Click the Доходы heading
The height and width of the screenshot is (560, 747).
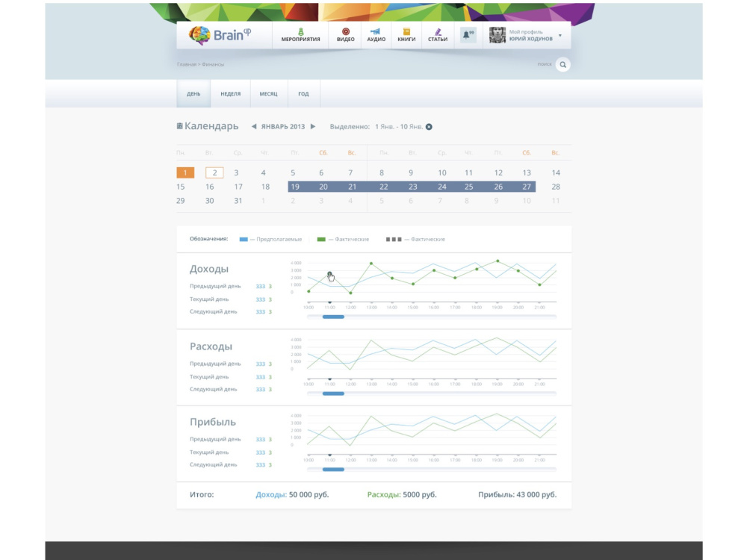(x=209, y=269)
